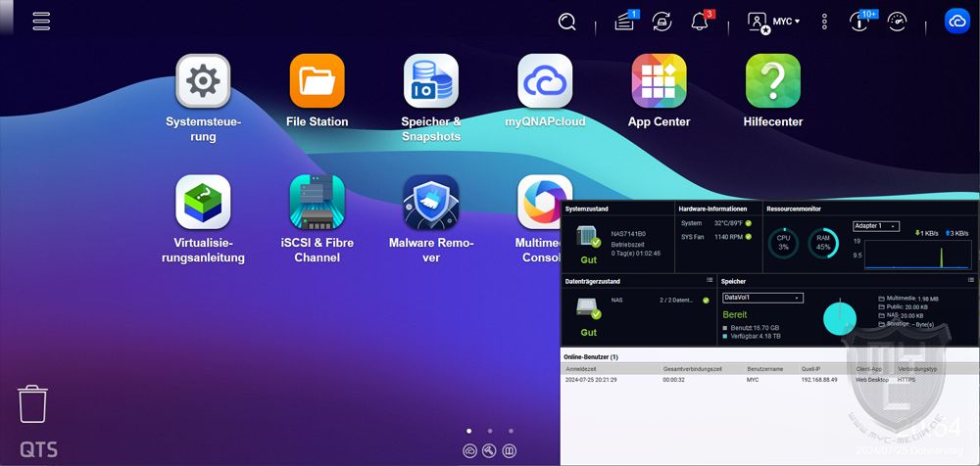Screen dimensions: 980x466
Task: Open the DataVol1 volume dropdown
Action: (762, 298)
